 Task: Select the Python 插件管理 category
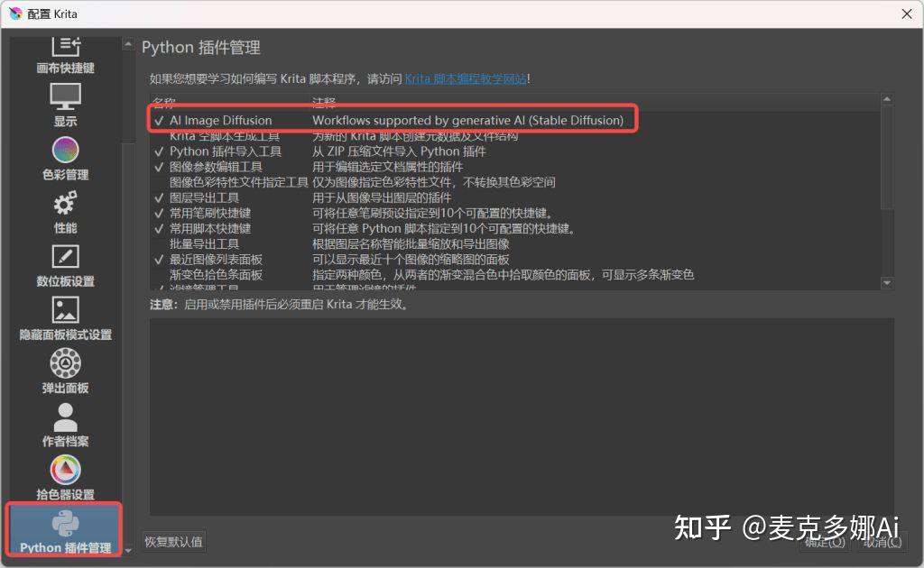[x=65, y=529]
